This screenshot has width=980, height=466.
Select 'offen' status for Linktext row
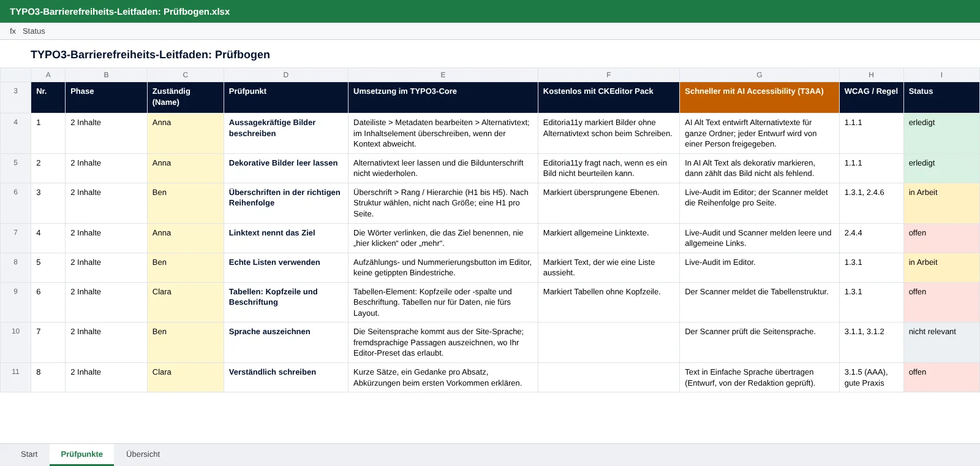click(941, 238)
